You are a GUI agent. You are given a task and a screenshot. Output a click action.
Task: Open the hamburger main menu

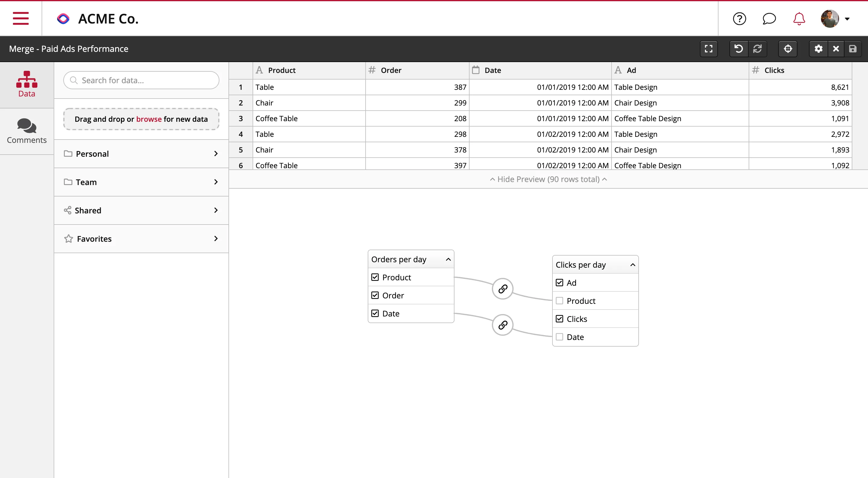20,18
